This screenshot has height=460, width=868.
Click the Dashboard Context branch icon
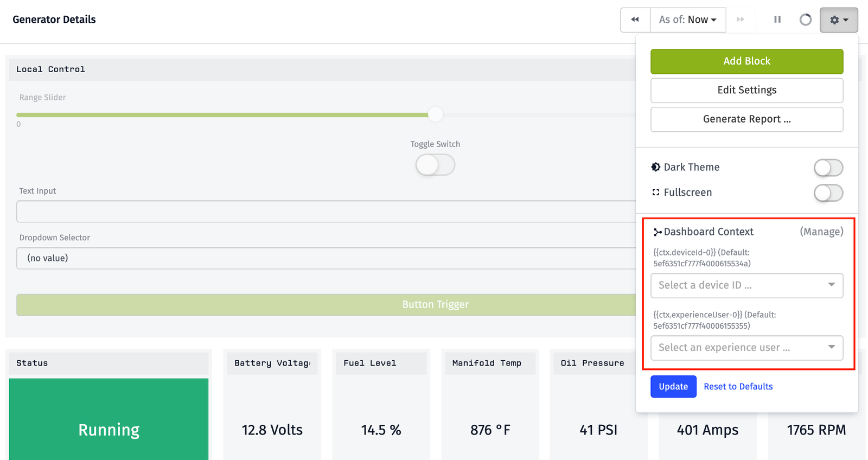click(658, 232)
